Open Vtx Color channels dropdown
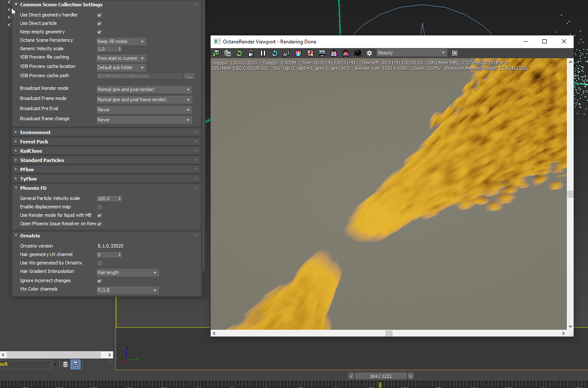The height and width of the screenshot is (388, 588). click(127, 290)
